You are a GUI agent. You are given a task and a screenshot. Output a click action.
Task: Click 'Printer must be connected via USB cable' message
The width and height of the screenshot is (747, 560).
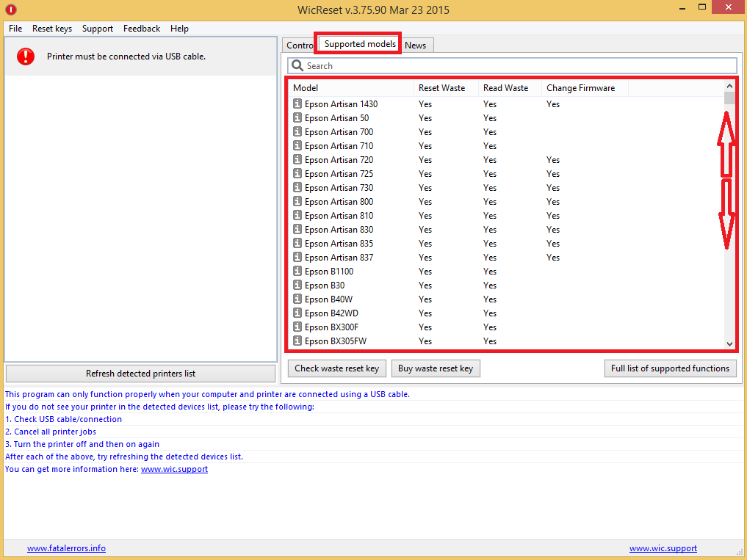coord(126,57)
